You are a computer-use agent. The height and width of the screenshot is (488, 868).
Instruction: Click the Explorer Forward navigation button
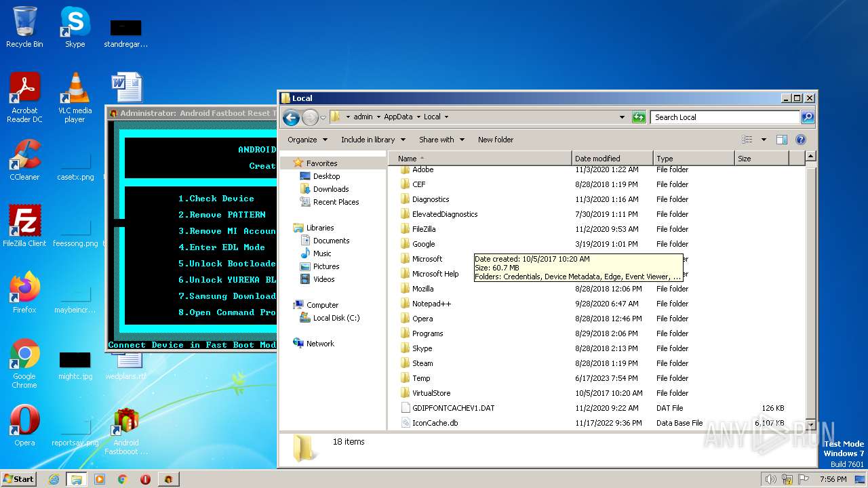pos(310,117)
